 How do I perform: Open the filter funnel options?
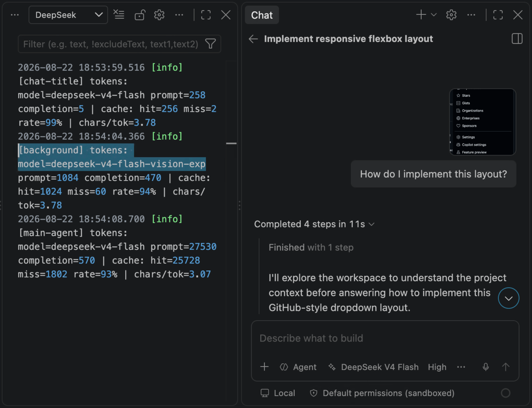(x=210, y=44)
